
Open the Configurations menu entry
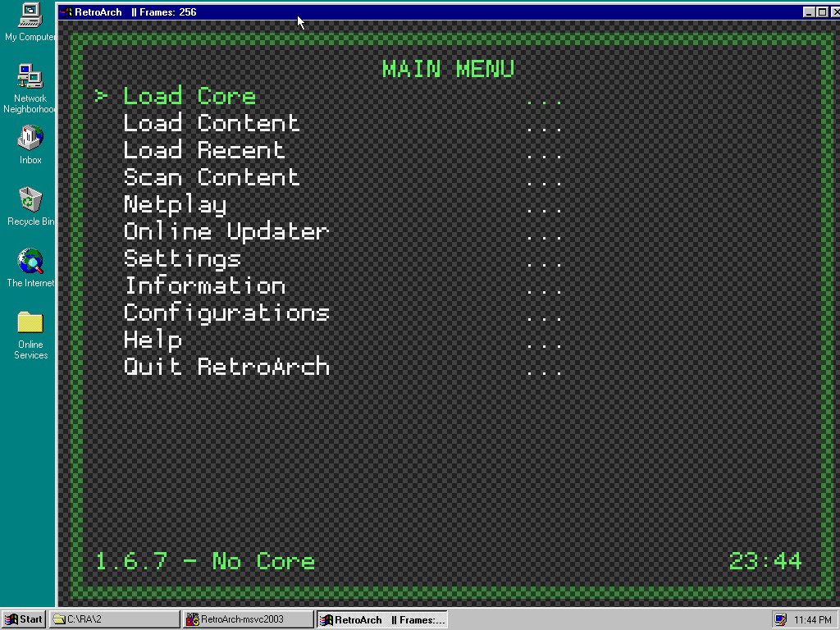coord(226,313)
